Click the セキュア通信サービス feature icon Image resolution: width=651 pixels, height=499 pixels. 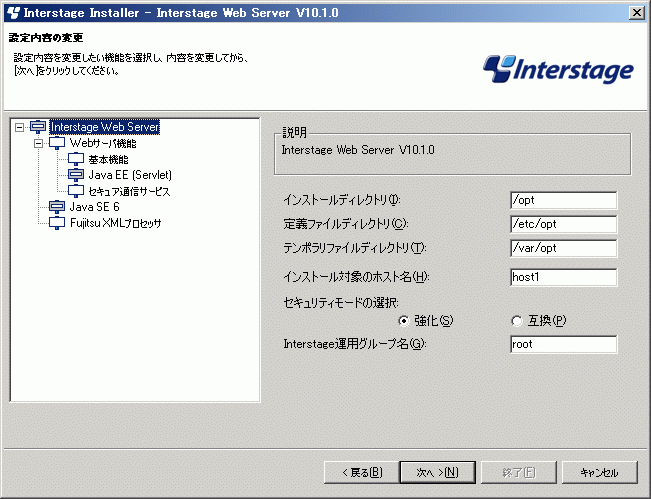pos(76,191)
